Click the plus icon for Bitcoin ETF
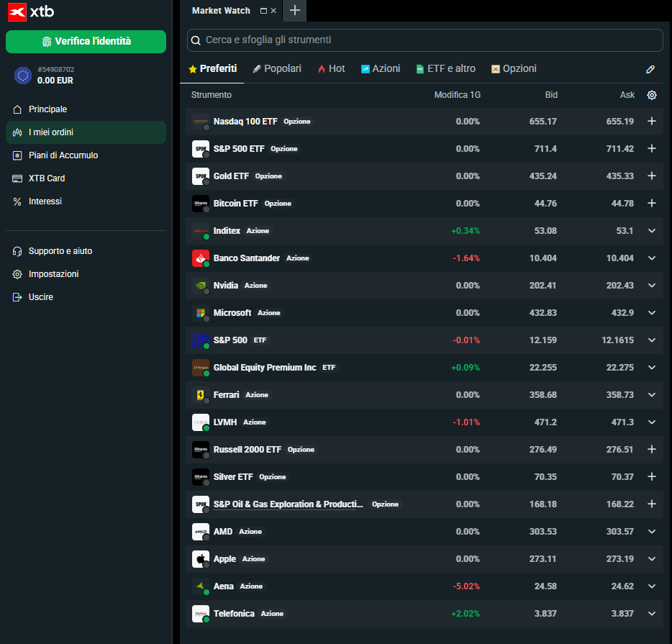The width and height of the screenshot is (672, 644). (651, 204)
